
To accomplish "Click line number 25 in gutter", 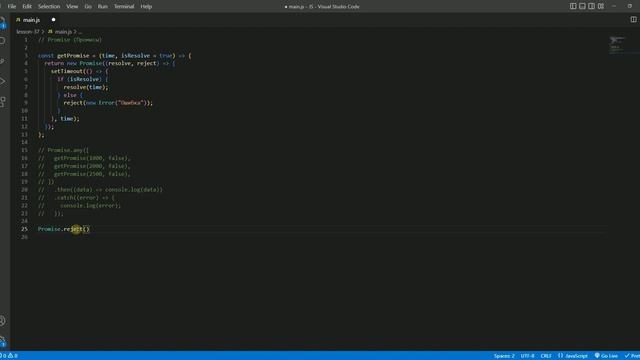I will 24,229.
